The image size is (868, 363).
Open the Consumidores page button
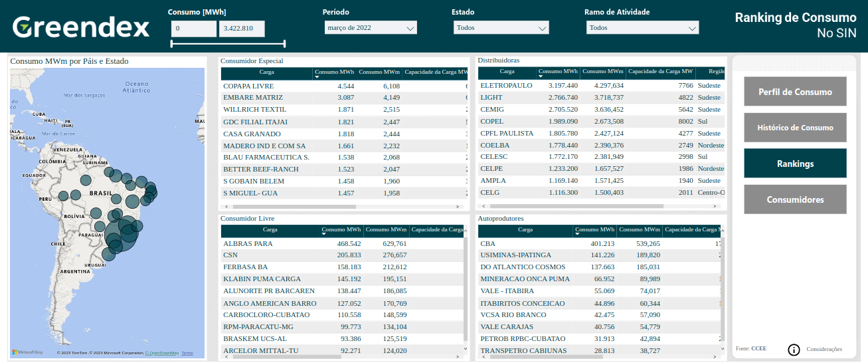795,199
